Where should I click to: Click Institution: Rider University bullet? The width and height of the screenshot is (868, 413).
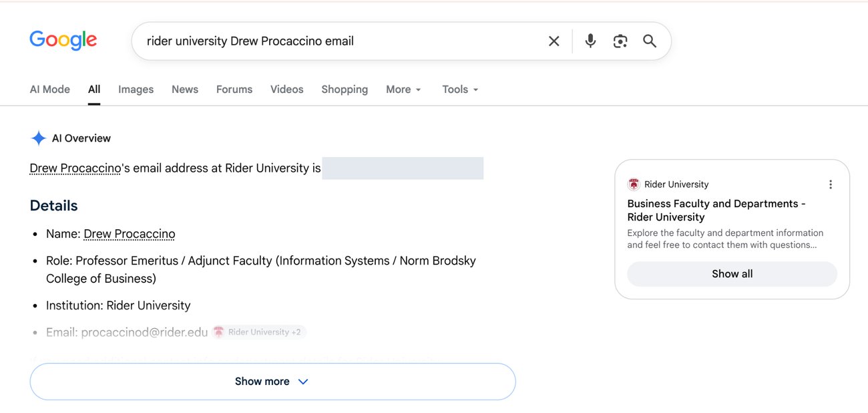point(118,305)
